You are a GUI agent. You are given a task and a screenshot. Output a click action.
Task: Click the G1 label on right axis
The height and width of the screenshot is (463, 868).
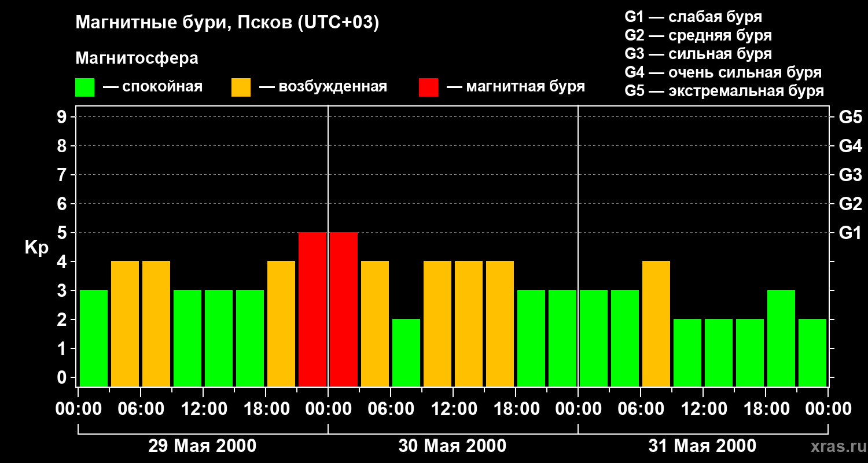(x=849, y=233)
